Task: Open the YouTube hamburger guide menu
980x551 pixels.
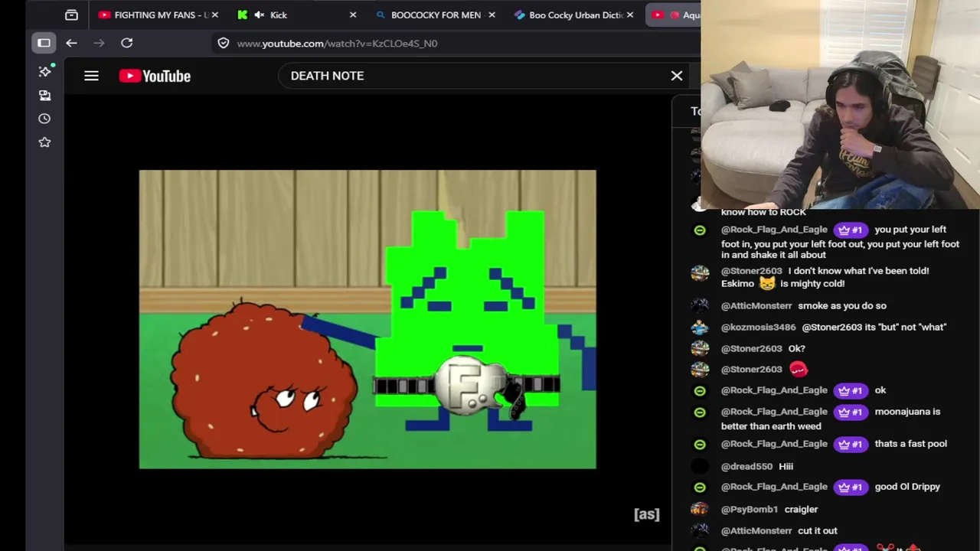Action: click(91, 76)
